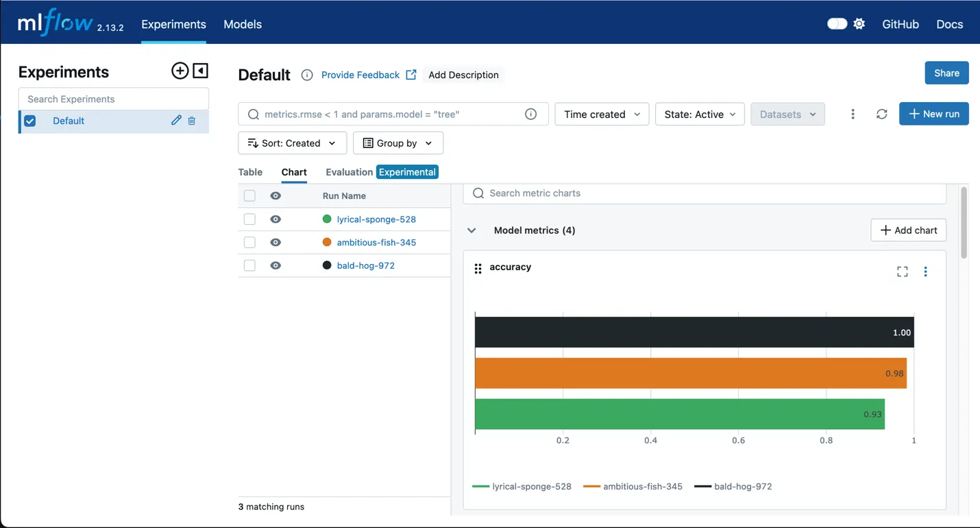Click the pencil icon to rename Default
This screenshot has width=980, height=528.
[176, 121]
